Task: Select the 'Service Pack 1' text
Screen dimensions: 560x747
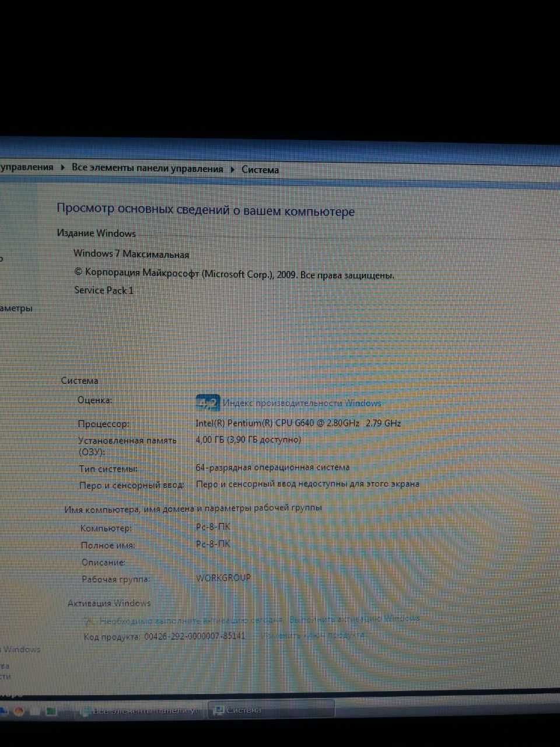Action: (x=104, y=290)
